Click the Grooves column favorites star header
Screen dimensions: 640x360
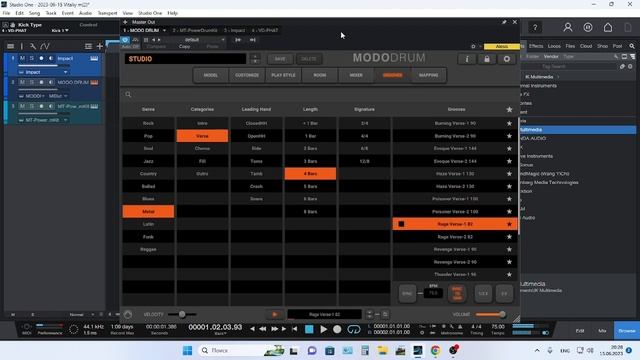pyautogui.click(x=509, y=109)
